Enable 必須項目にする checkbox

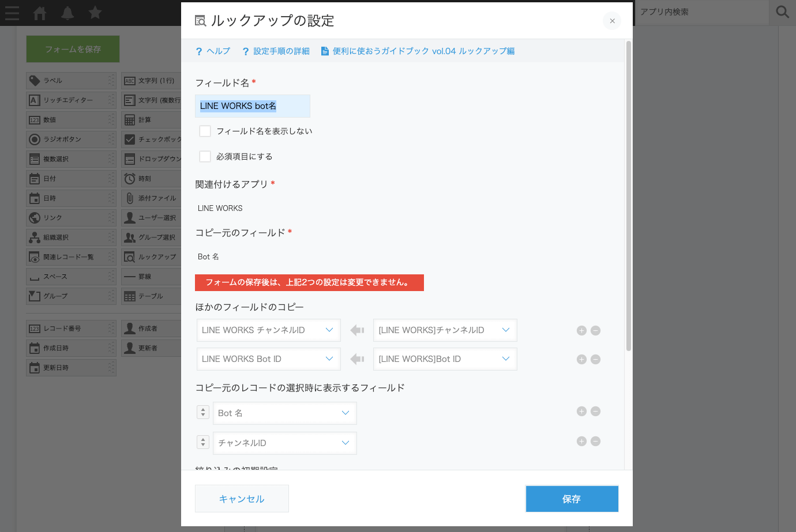click(205, 156)
